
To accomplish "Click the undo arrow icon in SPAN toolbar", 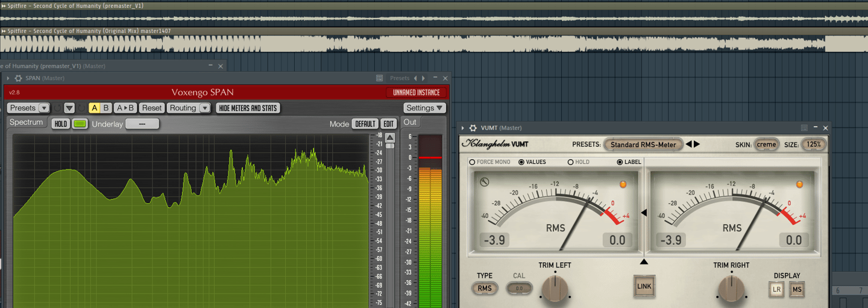I will point(57,108).
